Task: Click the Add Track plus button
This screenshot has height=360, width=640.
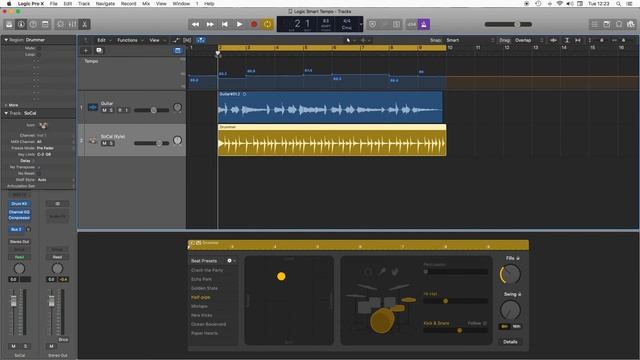Action: 86,51
